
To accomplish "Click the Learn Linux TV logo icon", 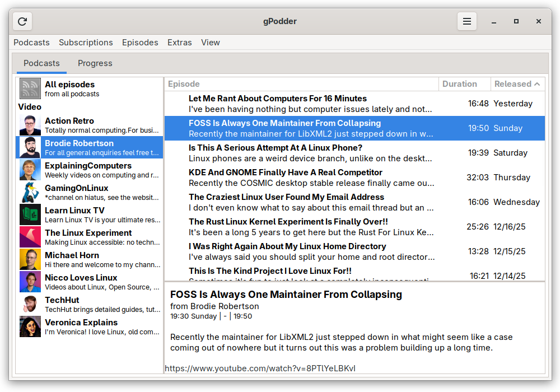I will tap(30, 215).
